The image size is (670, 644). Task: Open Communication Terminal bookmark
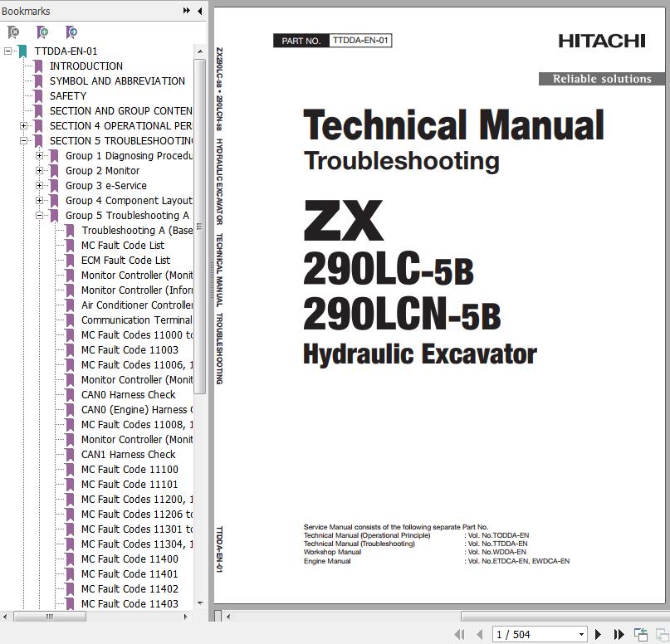click(x=137, y=320)
